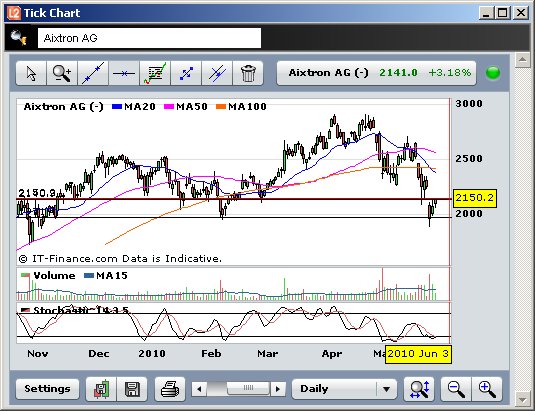Pick the horizontal line tool
The width and height of the screenshot is (535, 411).
pyautogui.click(x=124, y=73)
